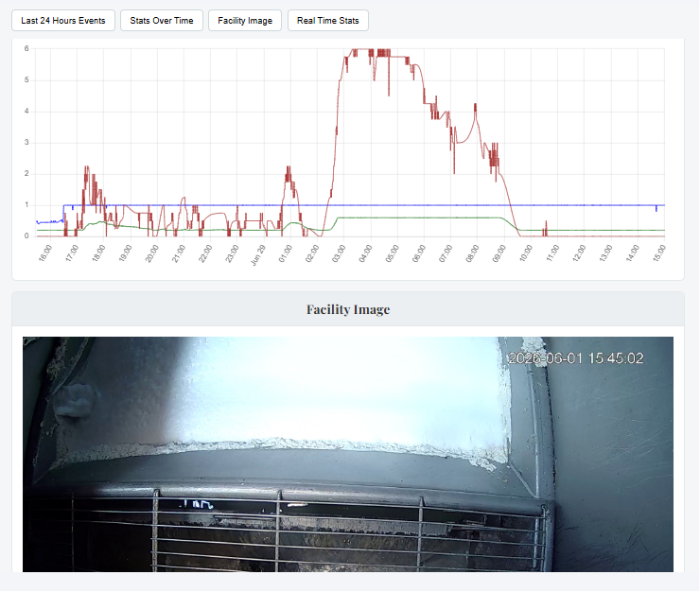The image size is (700, 592).
Task: Click the red spike near 10:30
Action: 546,228
